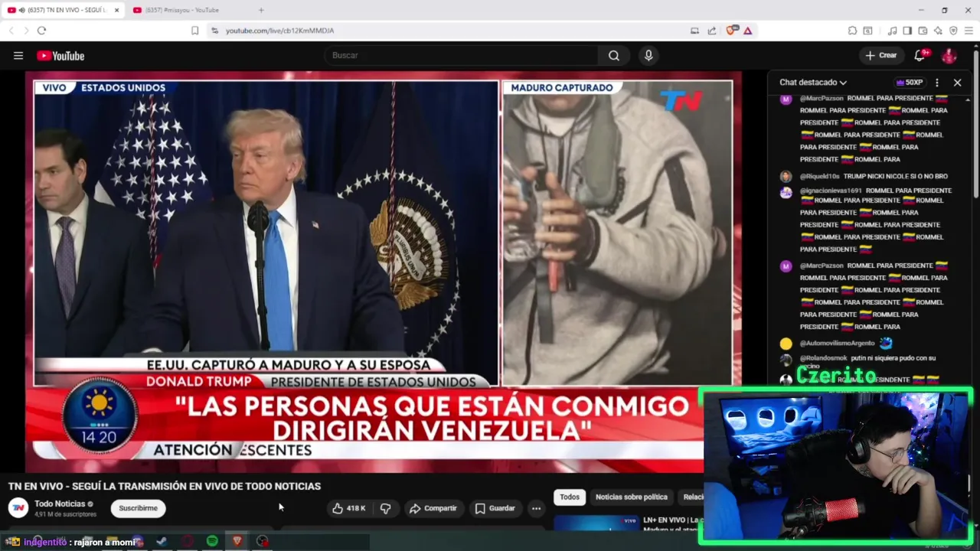Open the YouTube hamburger guide menu
Viewport: 980px width, 551px height.
pyautogui.click(x=18, y=55)
